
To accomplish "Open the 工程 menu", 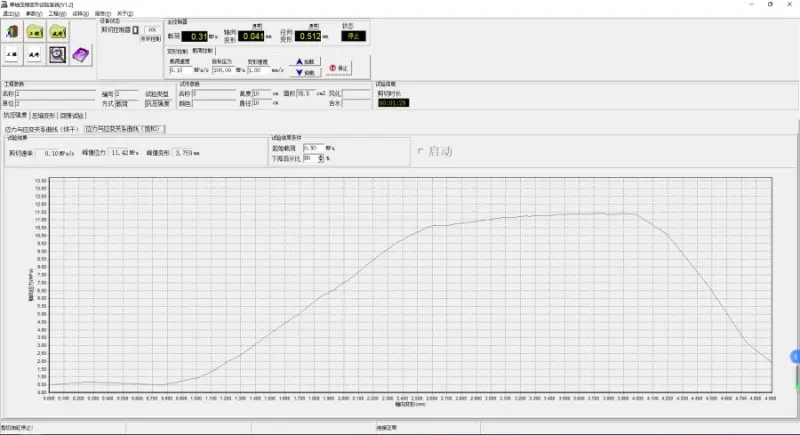I will pos(57,14).
